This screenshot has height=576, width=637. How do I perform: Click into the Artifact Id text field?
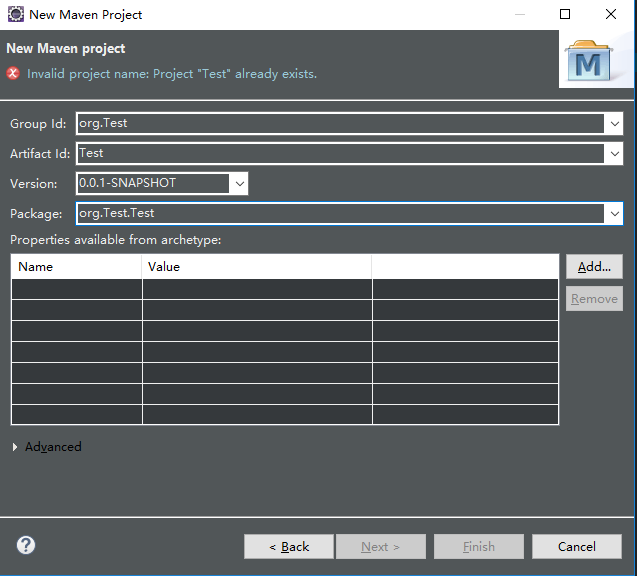(x=340, y=154)
